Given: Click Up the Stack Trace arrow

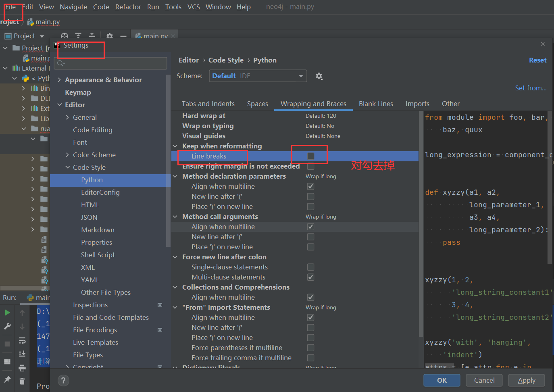Looking at the screenshot, I should [x=22, y=313].
